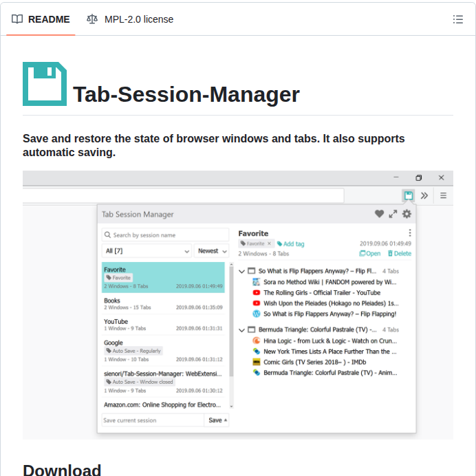Click the Search by session name field
The image size is (476, 476).
click(x=165, y=235)
